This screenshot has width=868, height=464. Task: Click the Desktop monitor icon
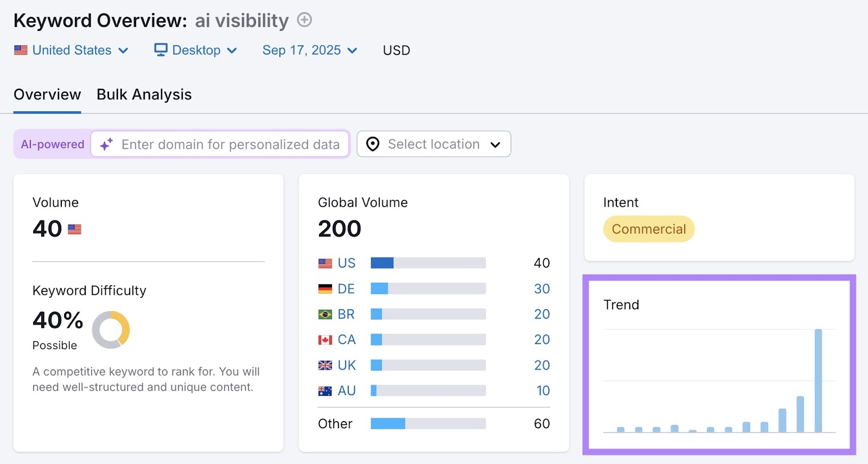coord(161,50)
